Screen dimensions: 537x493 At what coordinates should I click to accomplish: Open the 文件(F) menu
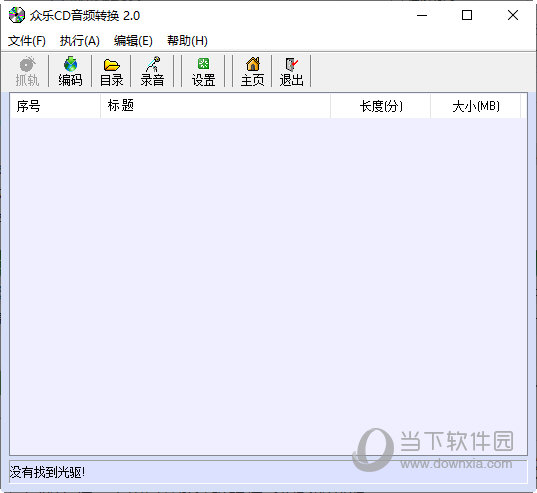coord(27,41)
